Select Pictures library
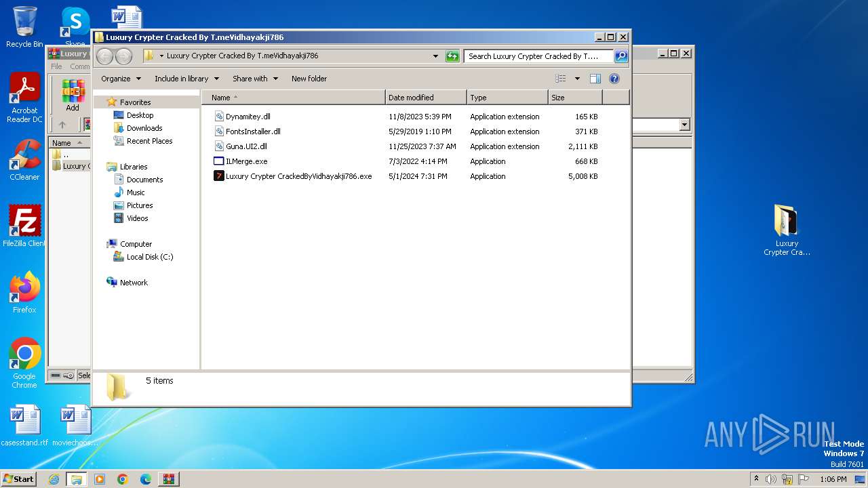 [x=140, y=205]
